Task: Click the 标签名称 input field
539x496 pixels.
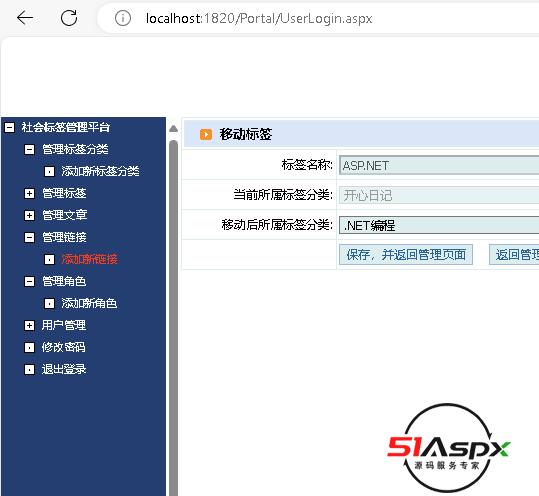Action: pos(439,165)
